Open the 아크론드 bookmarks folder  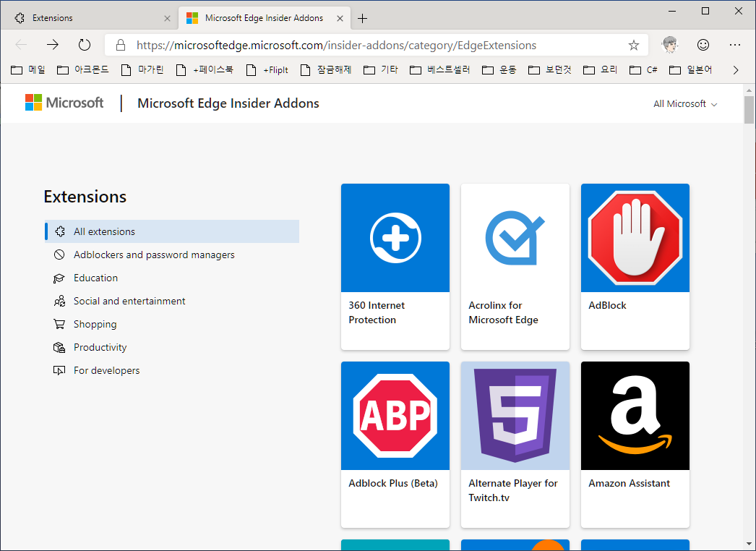pos(82,70)
